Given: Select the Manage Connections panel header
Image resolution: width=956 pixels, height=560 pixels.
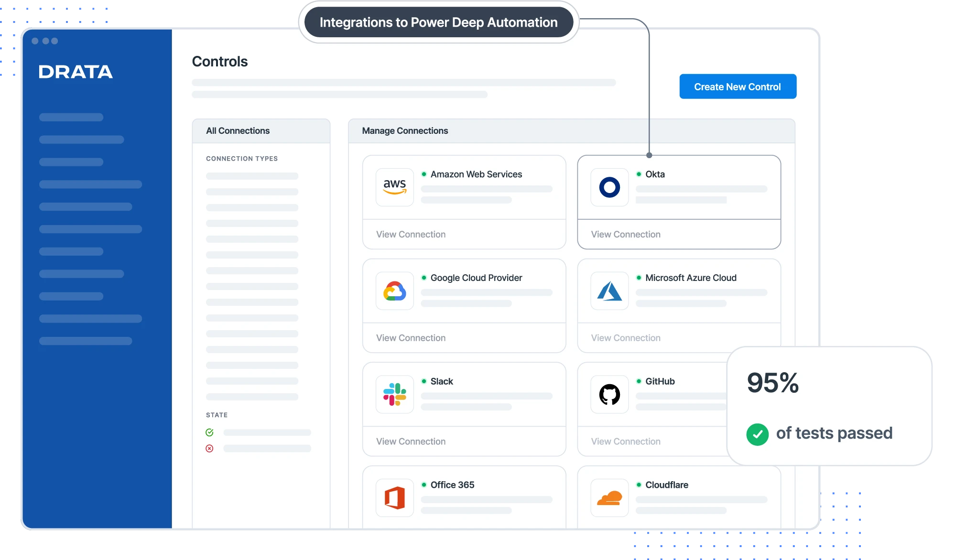Looking at the screenshot, I should (405, 130).
